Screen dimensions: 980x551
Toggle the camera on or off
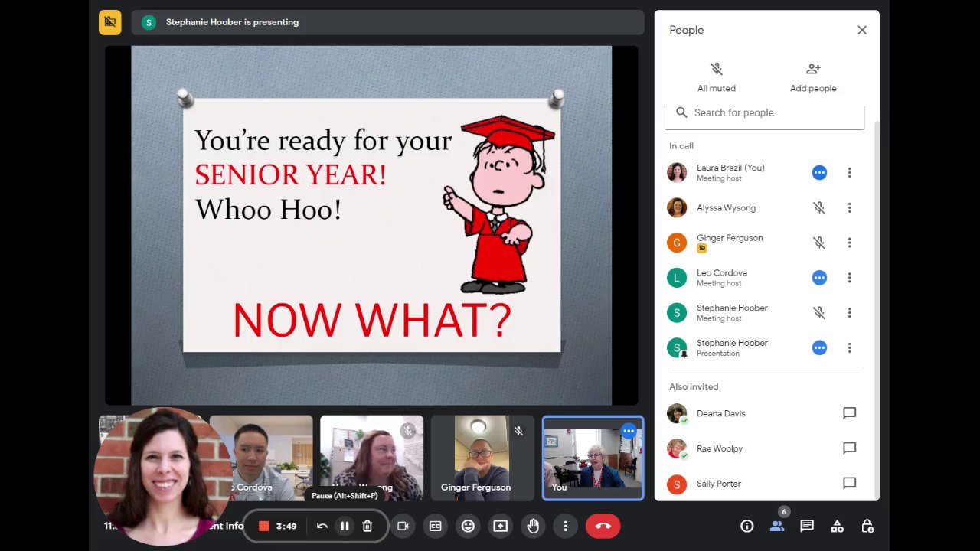tap(403, 526)
